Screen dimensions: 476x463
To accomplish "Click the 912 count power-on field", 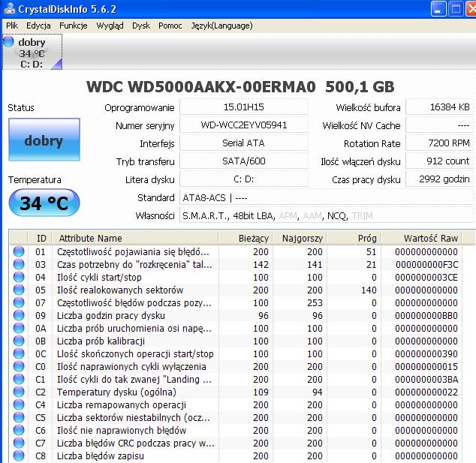I will pos(439,161).
